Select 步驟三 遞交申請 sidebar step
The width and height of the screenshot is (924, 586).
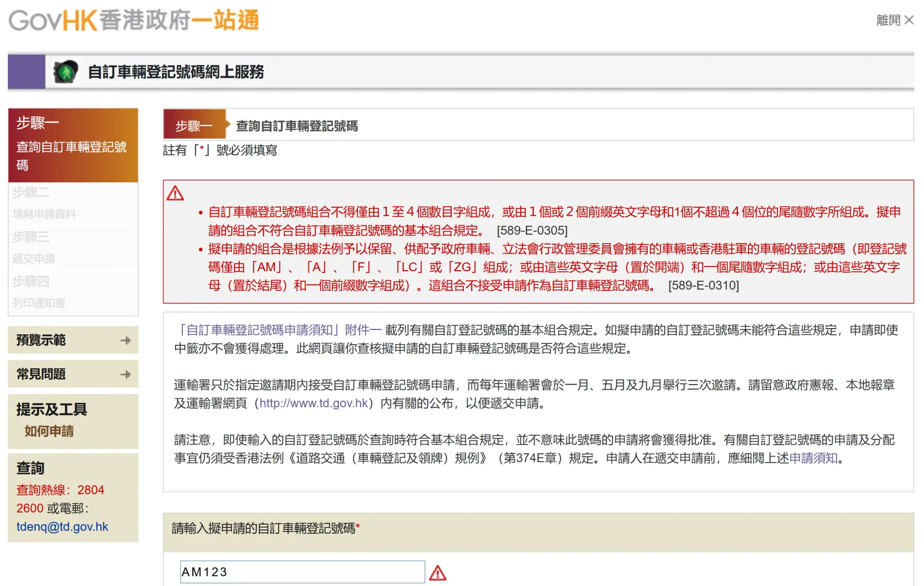tap(34, 248)
